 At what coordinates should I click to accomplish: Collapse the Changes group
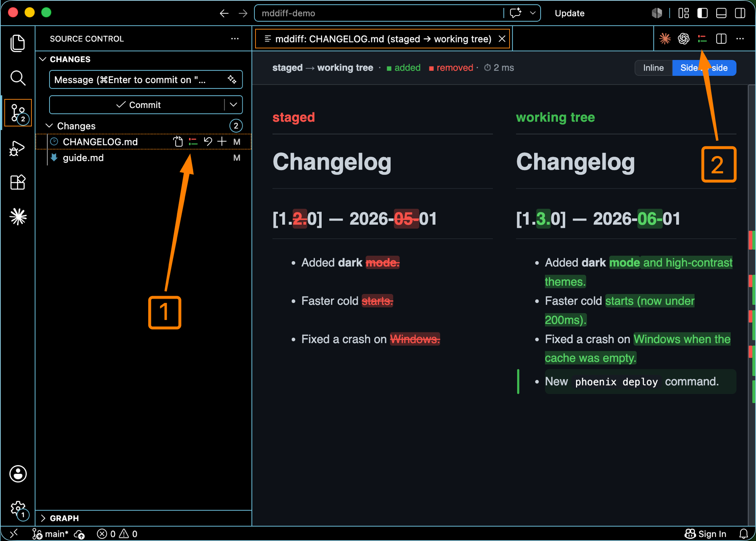pos(49,125)
